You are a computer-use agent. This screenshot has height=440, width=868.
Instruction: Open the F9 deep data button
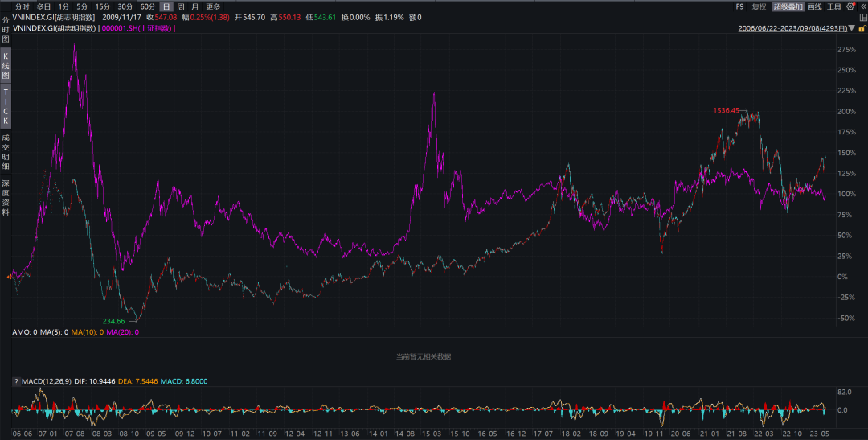[x=739, y=6]
